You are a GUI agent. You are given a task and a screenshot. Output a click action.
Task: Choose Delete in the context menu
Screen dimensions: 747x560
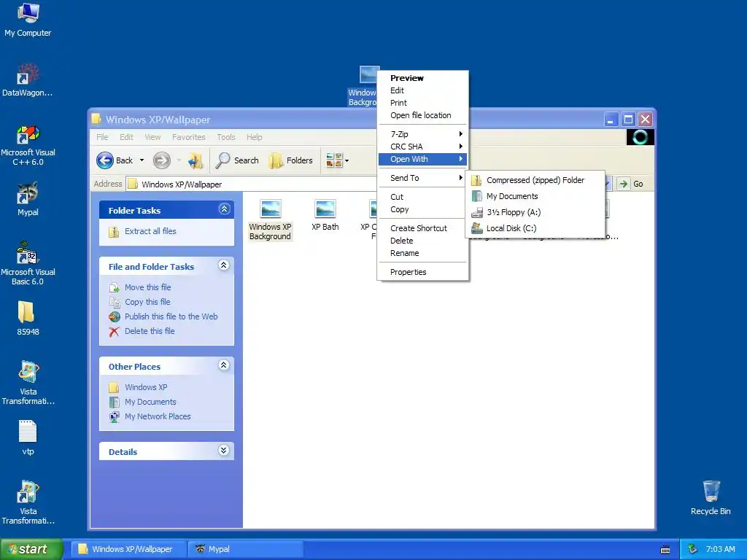click(x=422, y=241)
